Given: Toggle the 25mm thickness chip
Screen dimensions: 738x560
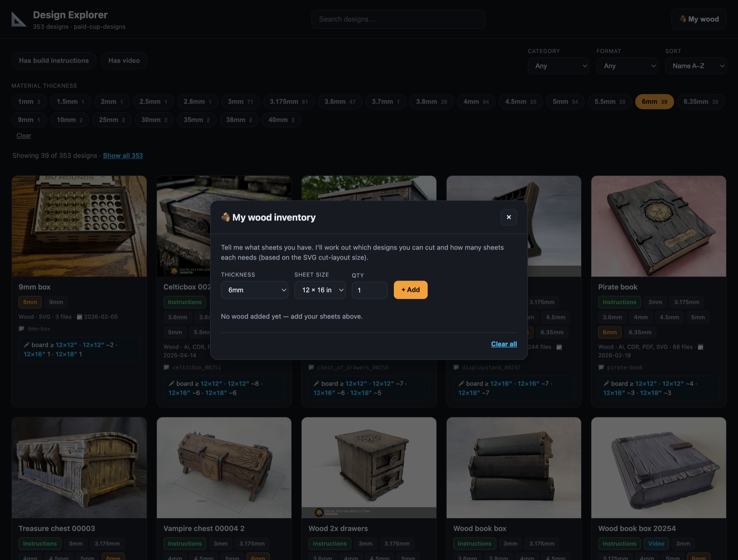Looking at the screenshot, I should click(112, 120).
